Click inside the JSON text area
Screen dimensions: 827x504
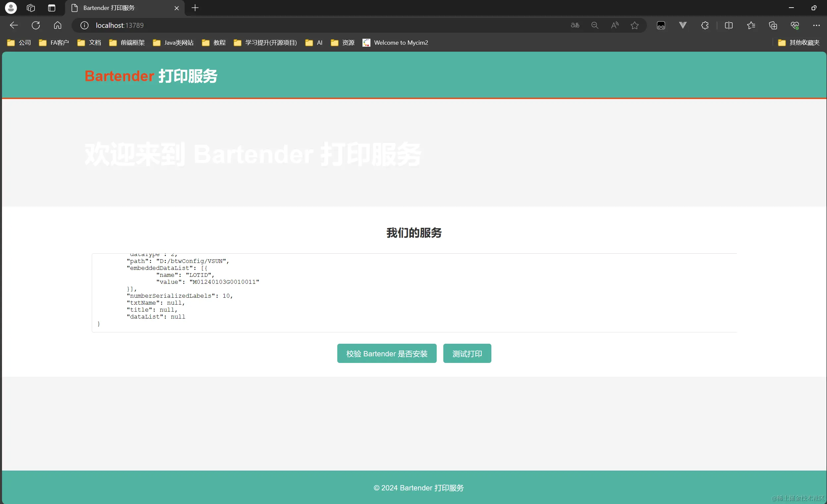(414, 293)
